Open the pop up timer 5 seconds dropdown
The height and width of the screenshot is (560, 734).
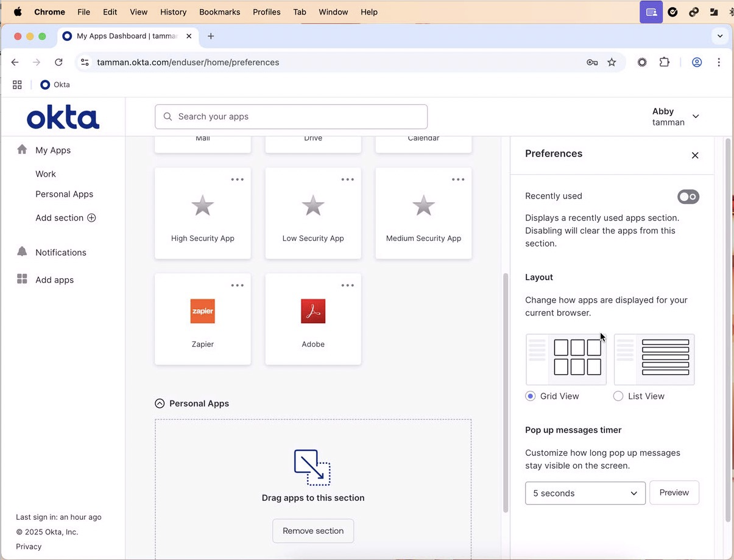point(585,493)
